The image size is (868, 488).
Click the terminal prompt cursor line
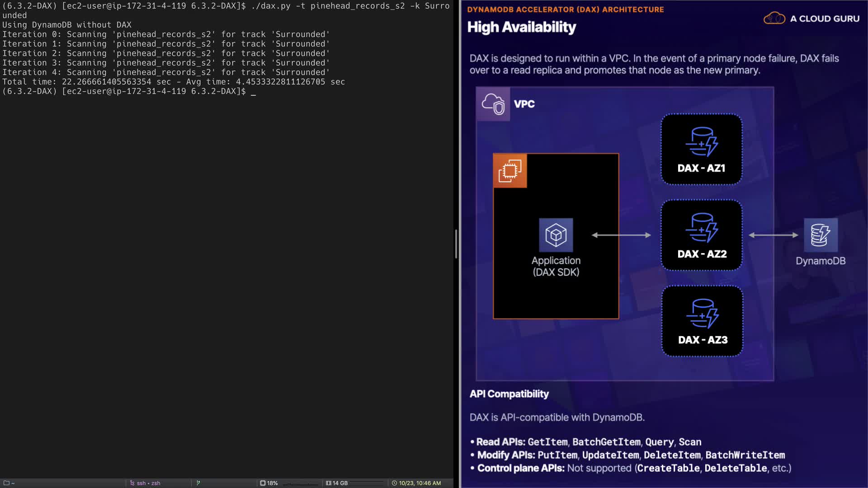click(x=253, y=92)
